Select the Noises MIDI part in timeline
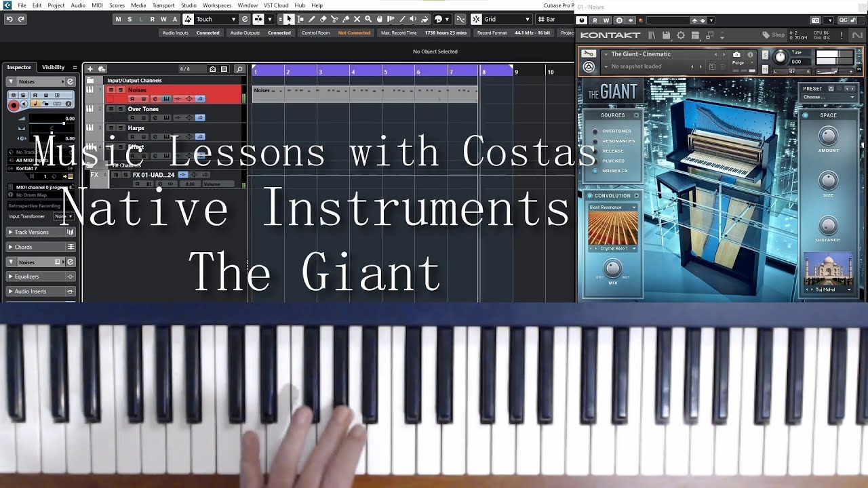868x488 pixels. [365, 94]
